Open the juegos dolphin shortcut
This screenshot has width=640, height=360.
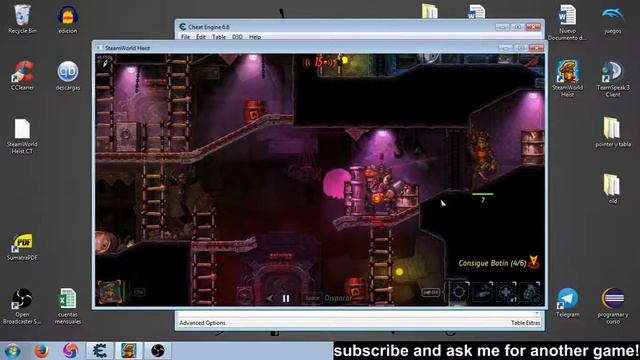[x=613, y=19]
